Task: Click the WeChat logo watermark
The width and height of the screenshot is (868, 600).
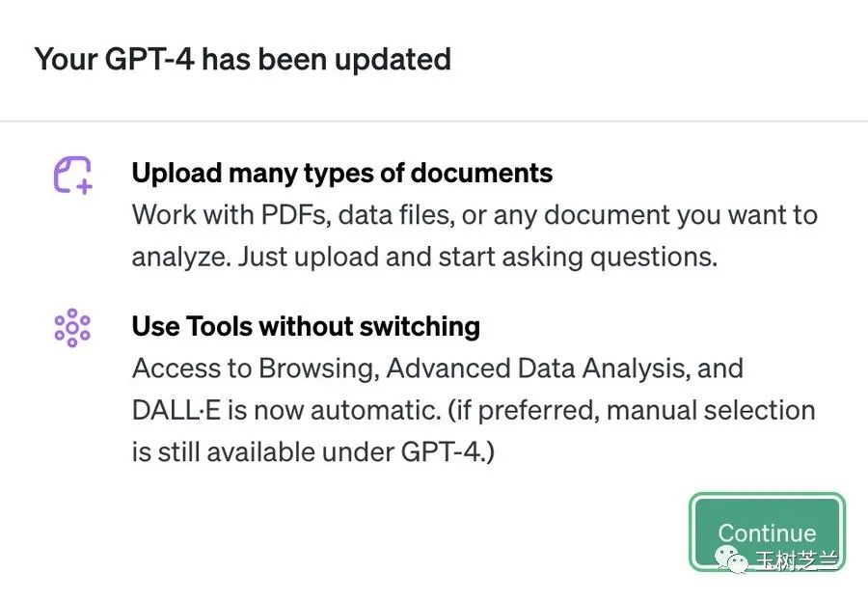Action: 731,559
